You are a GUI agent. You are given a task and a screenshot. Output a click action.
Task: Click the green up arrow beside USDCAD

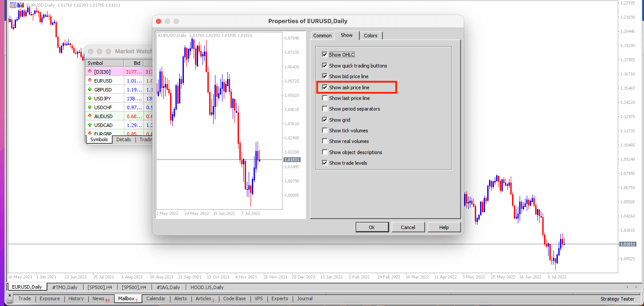coord(90,125)
